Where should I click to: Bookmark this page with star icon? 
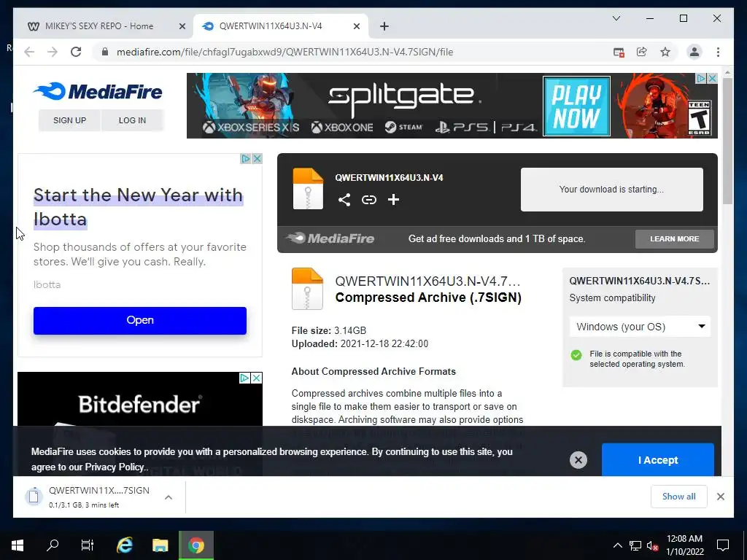tap(665, 52)
